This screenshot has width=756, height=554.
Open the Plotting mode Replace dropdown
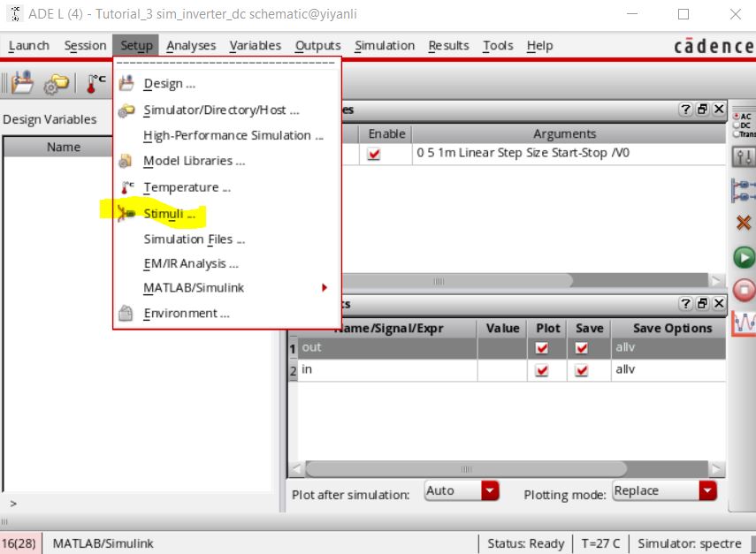(706, 490)
